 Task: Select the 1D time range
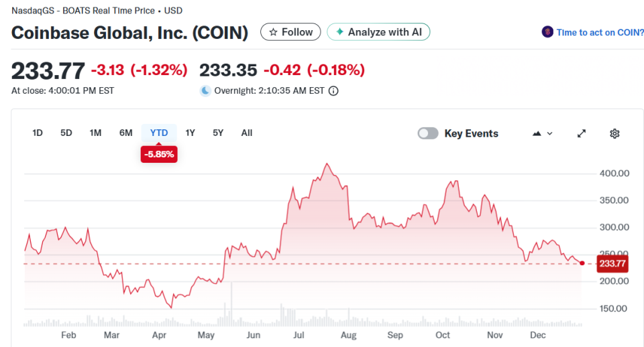pyautogui.click(x=38, y=133)
